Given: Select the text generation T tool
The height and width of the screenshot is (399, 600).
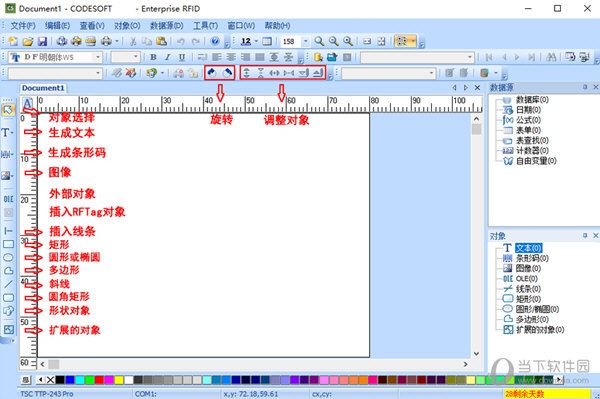Looking at the screenshot, I should tap(8, 132).
